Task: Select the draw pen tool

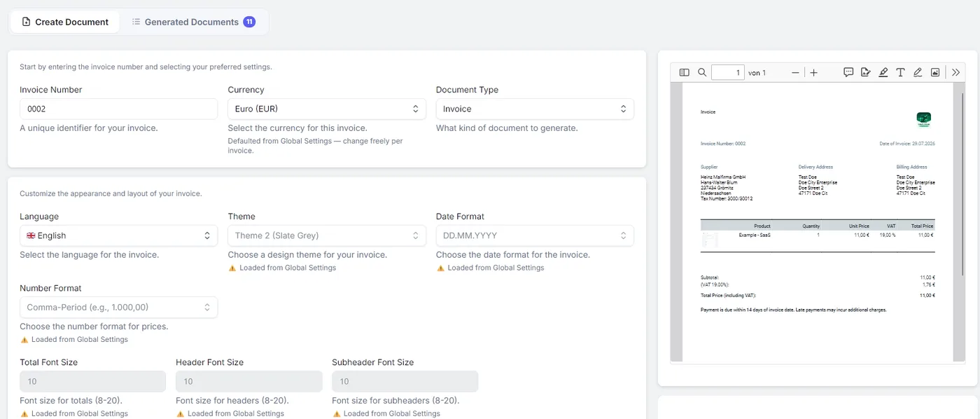Action: (x=918, y=72)
